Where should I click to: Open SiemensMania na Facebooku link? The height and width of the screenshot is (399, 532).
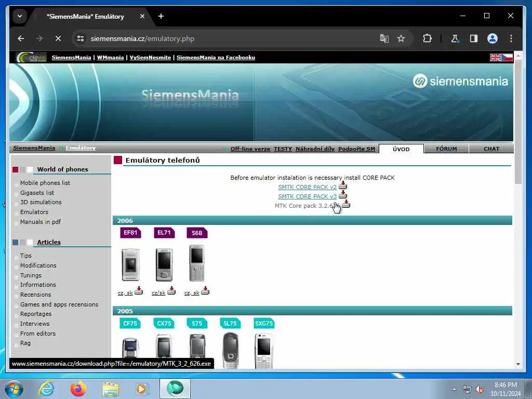[216, 57]
